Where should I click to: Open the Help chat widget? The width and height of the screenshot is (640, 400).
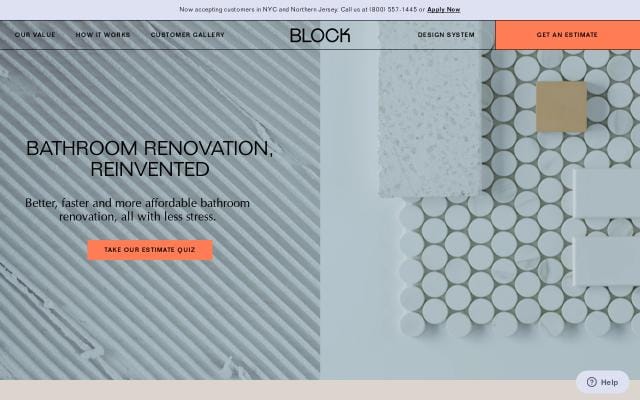(603, 382)
